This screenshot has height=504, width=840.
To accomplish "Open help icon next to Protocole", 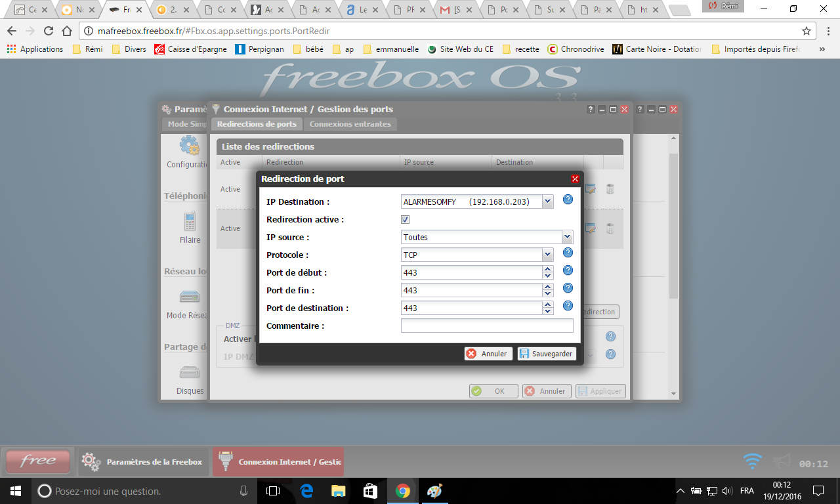I will point(568,253).
